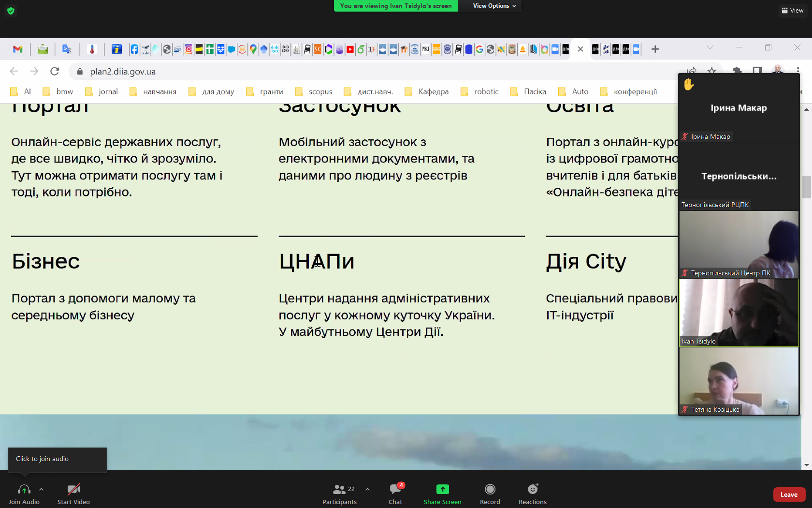Go back in browser history
The width and height of the screenshot is (812, 508).
coord(14,72)
